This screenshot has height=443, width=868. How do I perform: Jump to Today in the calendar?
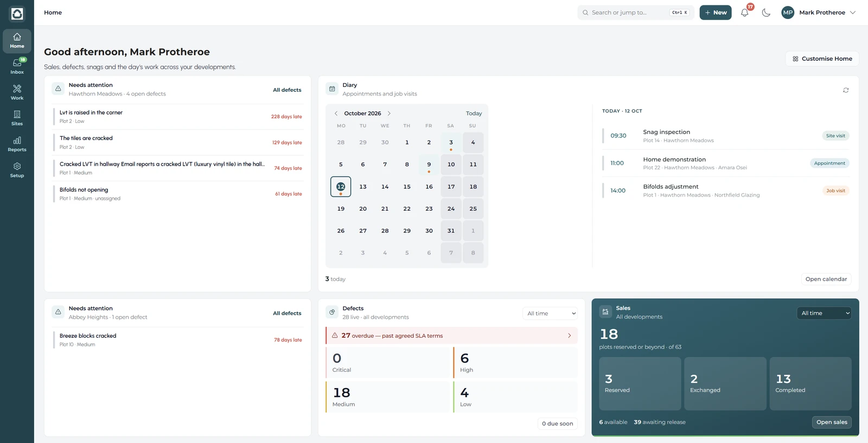[474, 113]
